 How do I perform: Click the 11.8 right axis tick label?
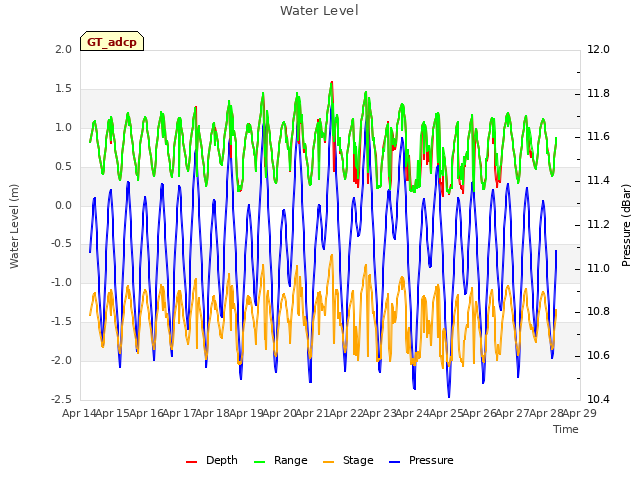(x=598, y=93)
